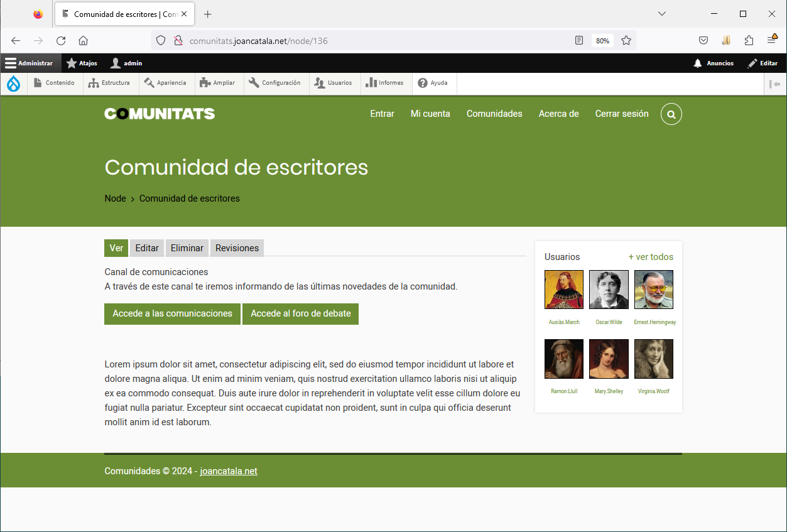Open the Estructura admin menu

(109, 83)
